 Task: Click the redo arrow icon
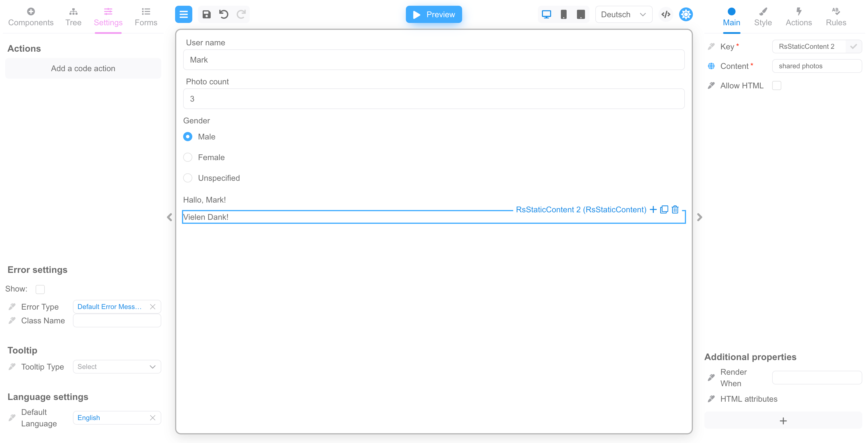coord(242,13)
